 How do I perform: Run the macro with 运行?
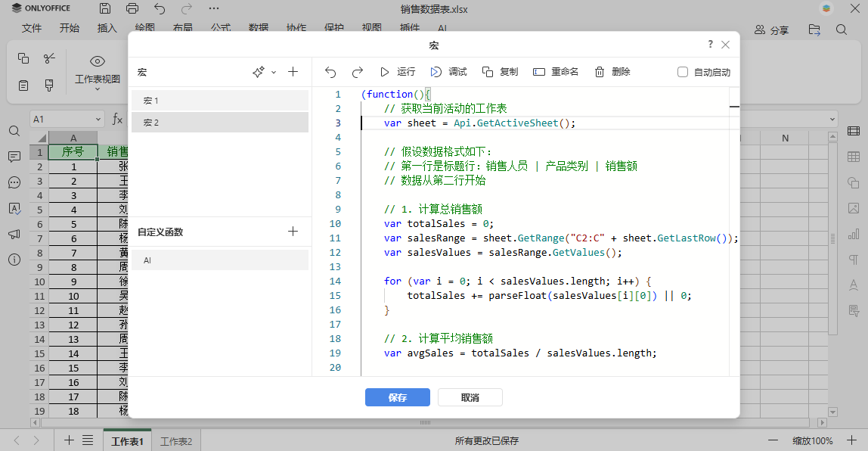[398, 72]
